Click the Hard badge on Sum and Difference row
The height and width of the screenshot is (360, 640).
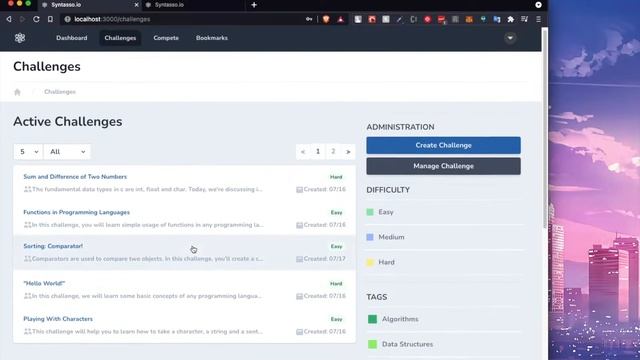click(x=336, y=177)
